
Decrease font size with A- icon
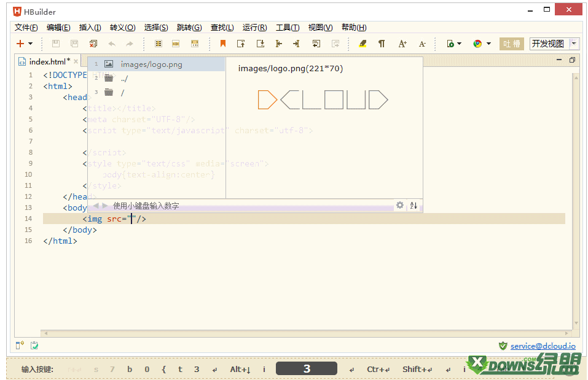(x=422, y=44)
